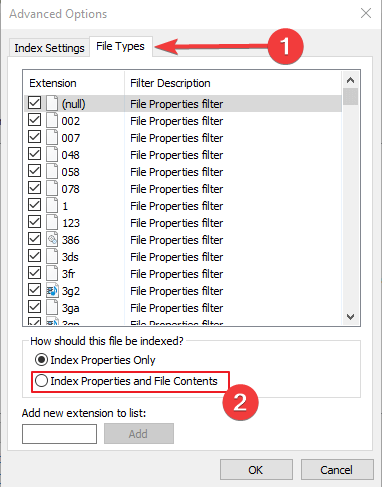Select Index Properties Only option
The image size is (382, 487).
click(95, 360)
